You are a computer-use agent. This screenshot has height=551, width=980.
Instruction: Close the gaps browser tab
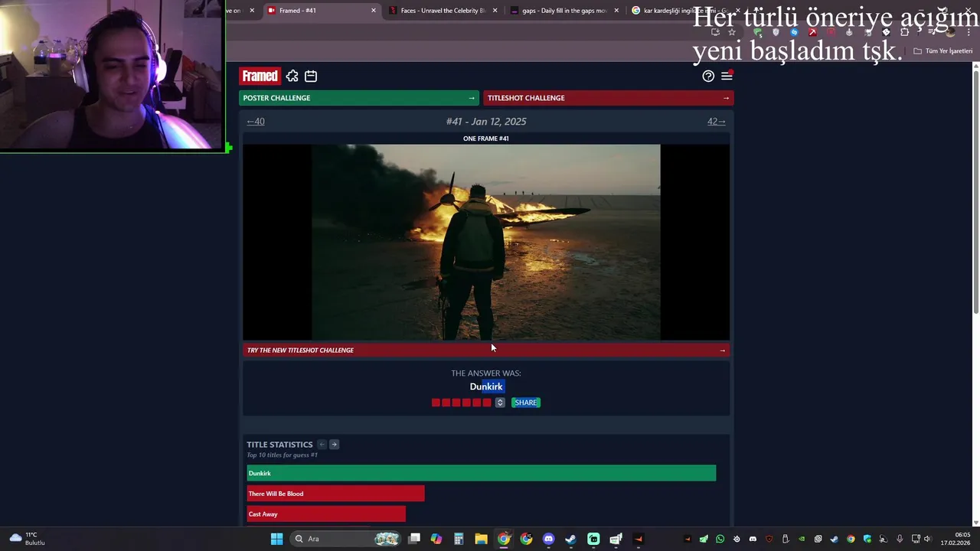coord(616,11)
